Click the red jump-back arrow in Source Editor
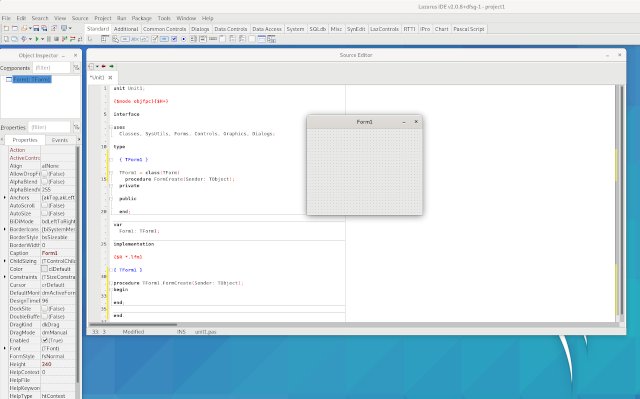The image size is (640, 399). click(104, 66)
